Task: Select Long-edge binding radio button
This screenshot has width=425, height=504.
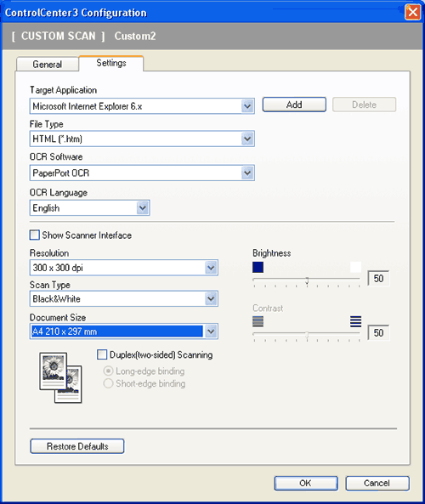Action: coord(108,371)
